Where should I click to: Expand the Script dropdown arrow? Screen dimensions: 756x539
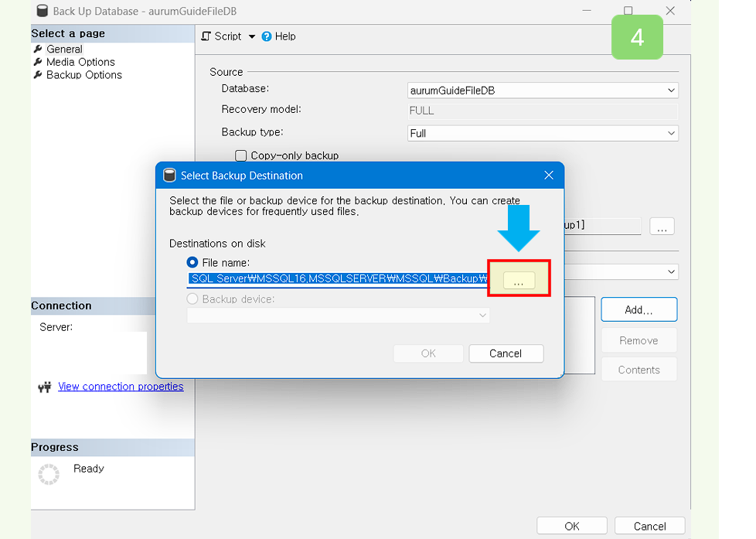tap(252, 36)
